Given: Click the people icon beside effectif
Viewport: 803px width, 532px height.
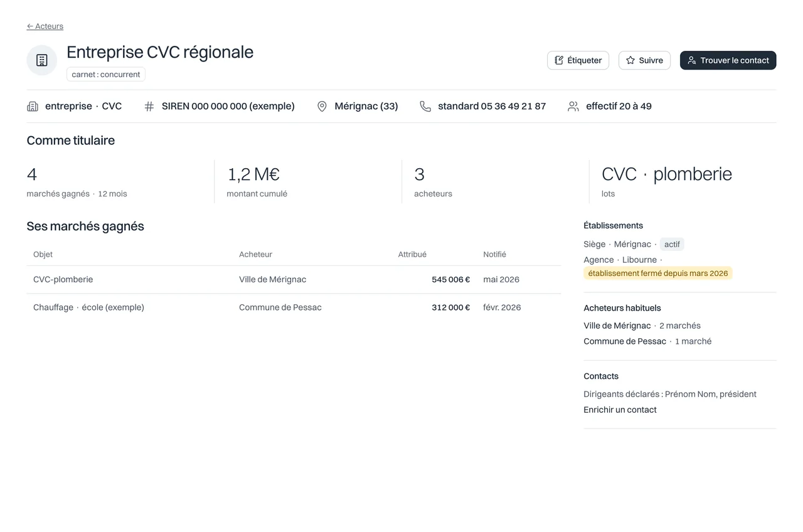Looking at the screenshot, I should [x=573, y=107].
